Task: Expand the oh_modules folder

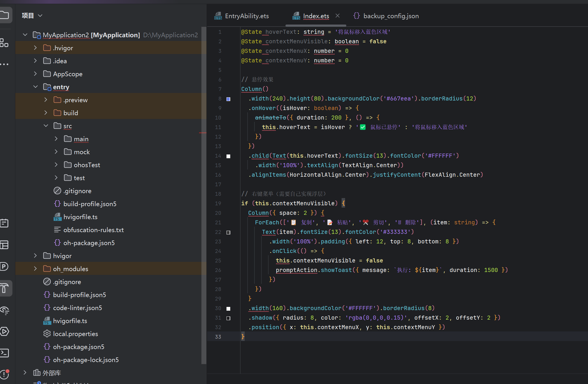Action: pos(35,269)
